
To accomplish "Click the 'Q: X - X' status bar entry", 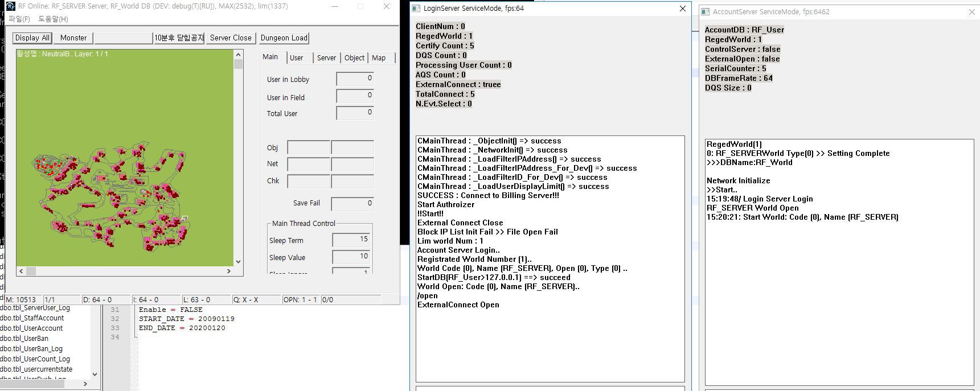I will (256, 299).
